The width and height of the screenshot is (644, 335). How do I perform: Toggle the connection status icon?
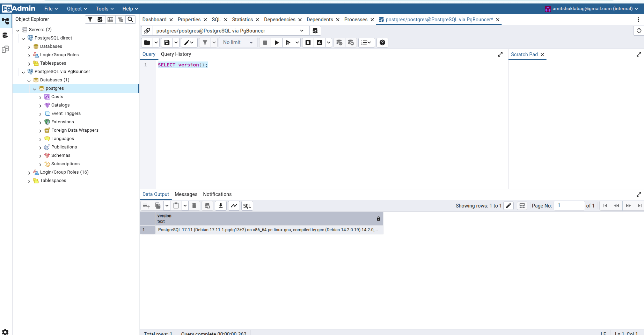[147, 31]
